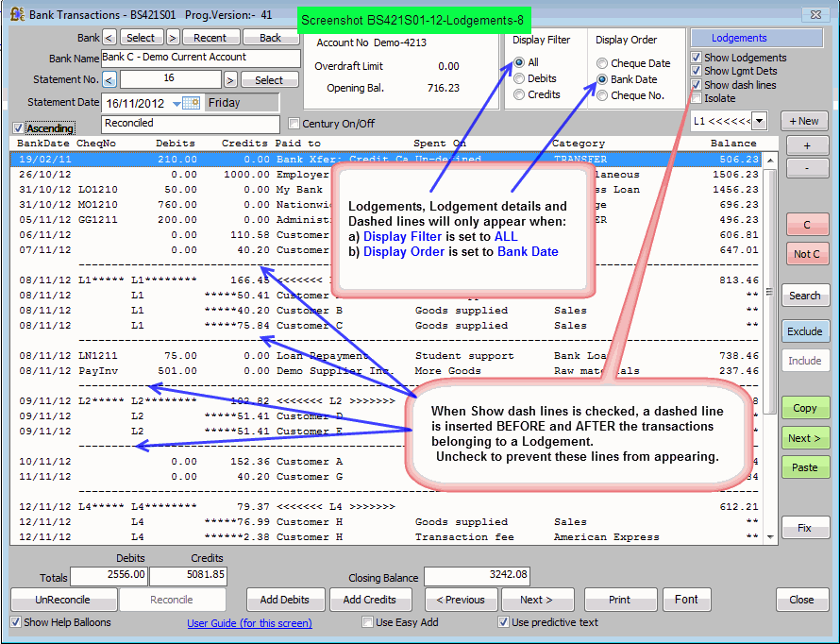The image size is (840, 644).
Task: Click the green Paste button
Action: pyautogui.click(x=805, y=467)
